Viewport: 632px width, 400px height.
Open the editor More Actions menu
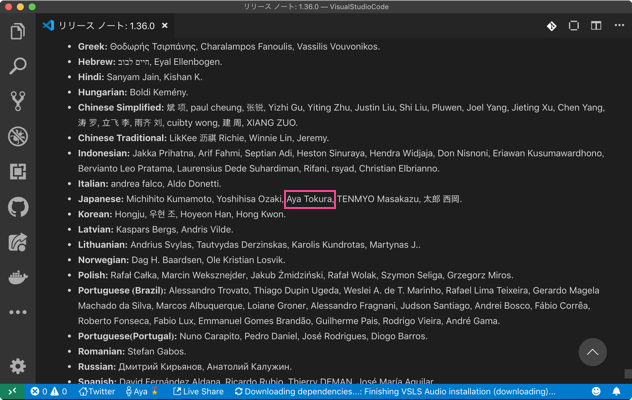619,25
